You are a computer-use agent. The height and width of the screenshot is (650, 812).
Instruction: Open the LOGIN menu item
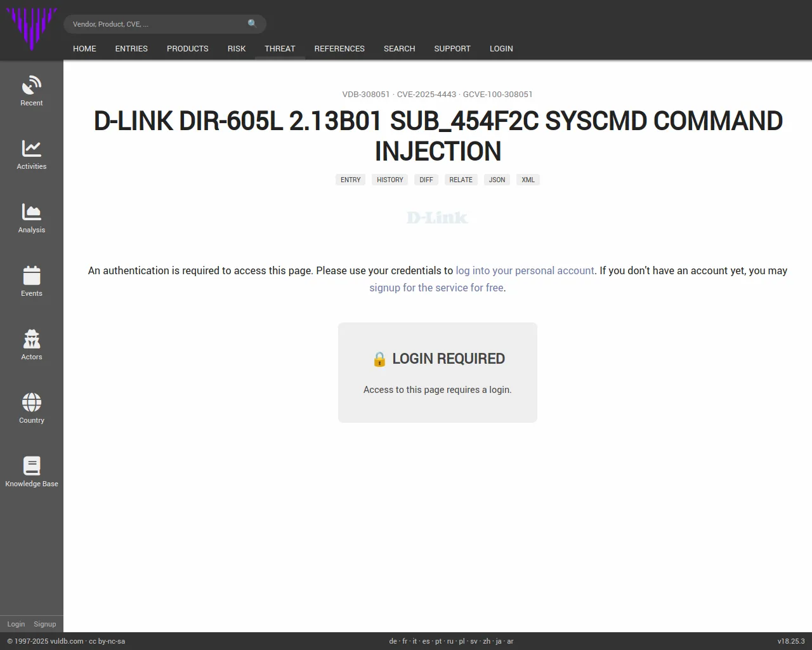coord(501,48)
